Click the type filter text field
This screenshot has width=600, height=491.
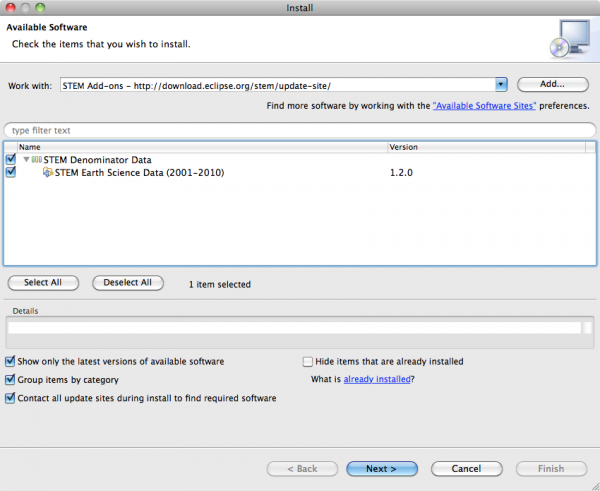(298, 131)
